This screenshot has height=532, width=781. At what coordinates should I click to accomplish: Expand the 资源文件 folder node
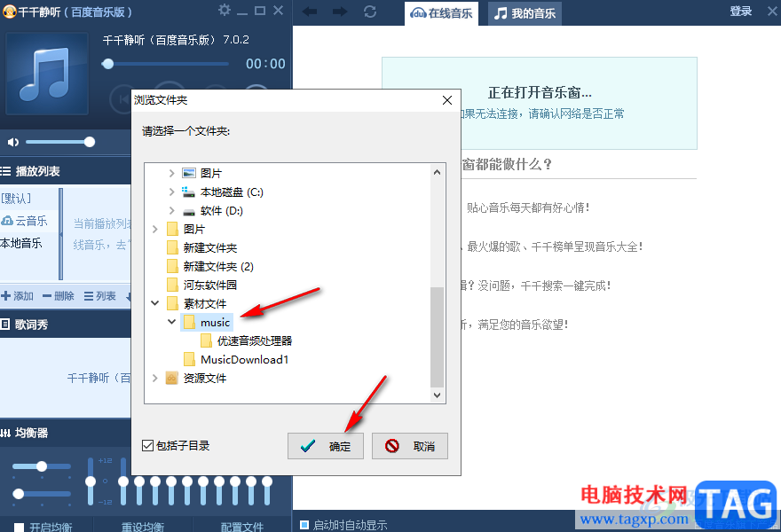coord(155,379)
